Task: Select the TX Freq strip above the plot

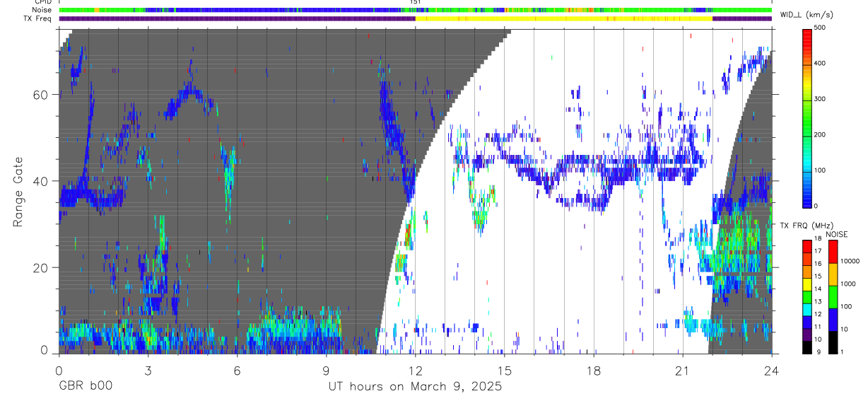Action: click(x=415, y=18)
